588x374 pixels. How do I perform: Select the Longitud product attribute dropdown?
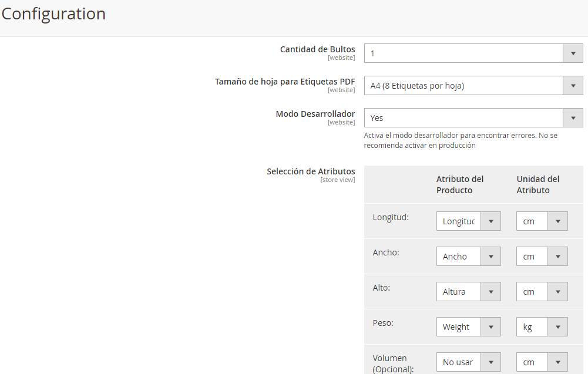tap(468, 221)
